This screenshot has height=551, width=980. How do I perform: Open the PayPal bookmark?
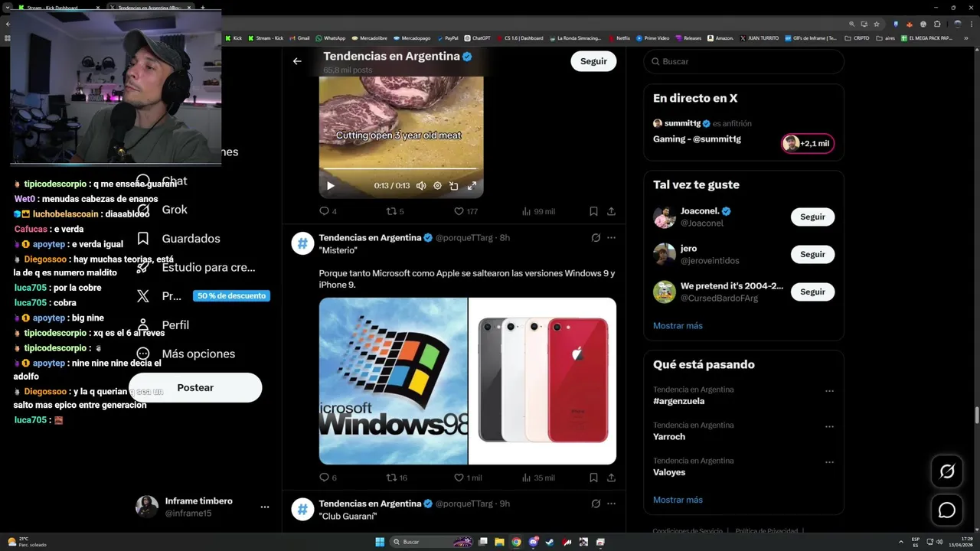[447, 37]
